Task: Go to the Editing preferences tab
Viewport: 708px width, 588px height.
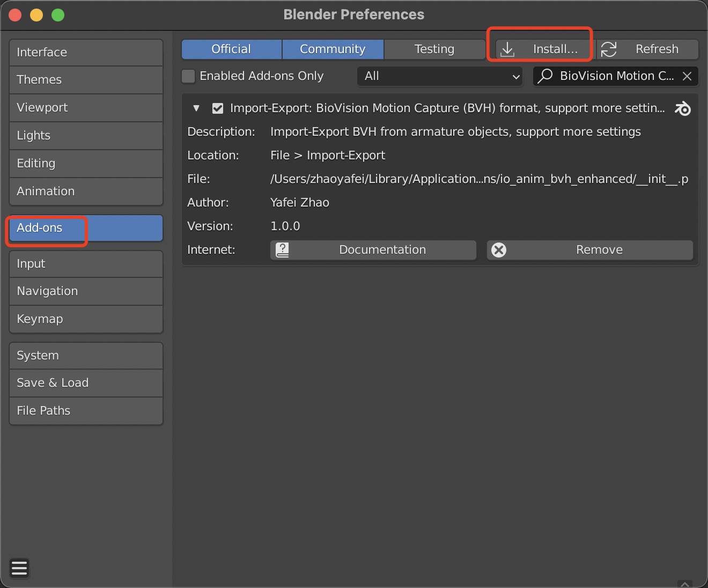Action: [x=86, y=164]
